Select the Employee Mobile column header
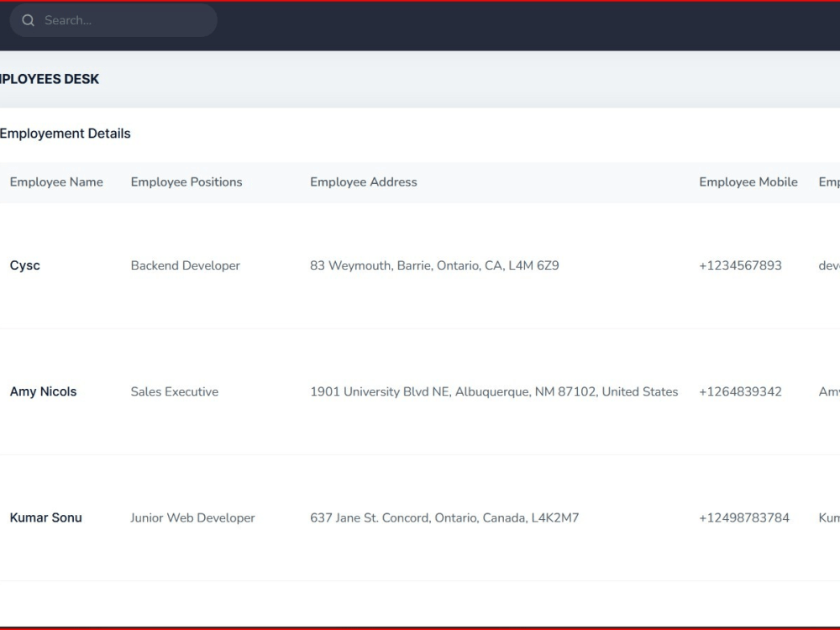Viewport: 840px width, 630px height. [x=748, y=182]
